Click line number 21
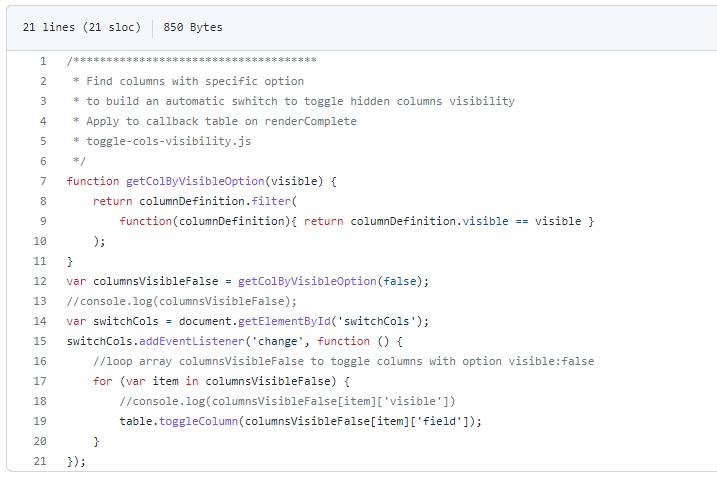This screenshot has width=717, height=487. click(x=40, y=461)
